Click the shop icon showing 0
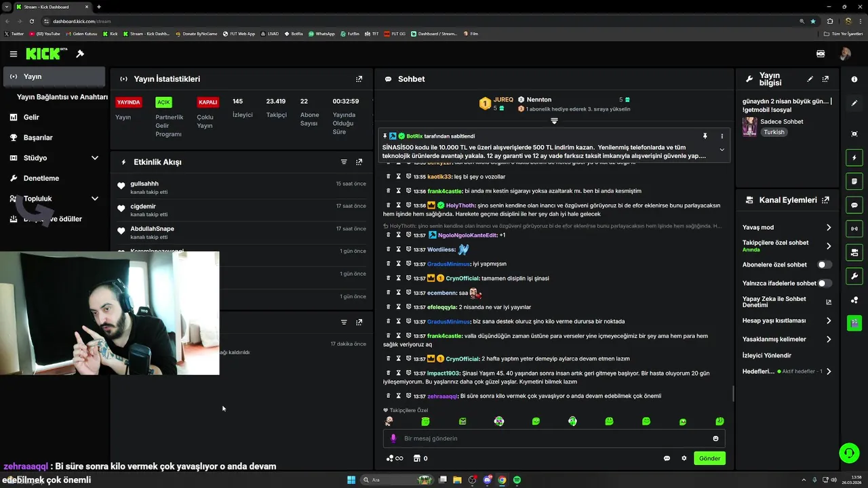This screenshot has height=488, width=868. tap(420, 458)
